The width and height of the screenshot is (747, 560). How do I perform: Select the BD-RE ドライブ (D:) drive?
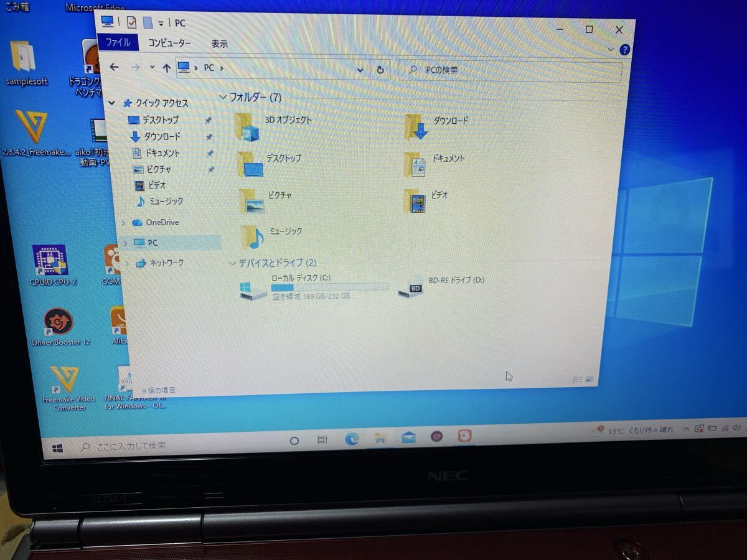click(441, 286)
